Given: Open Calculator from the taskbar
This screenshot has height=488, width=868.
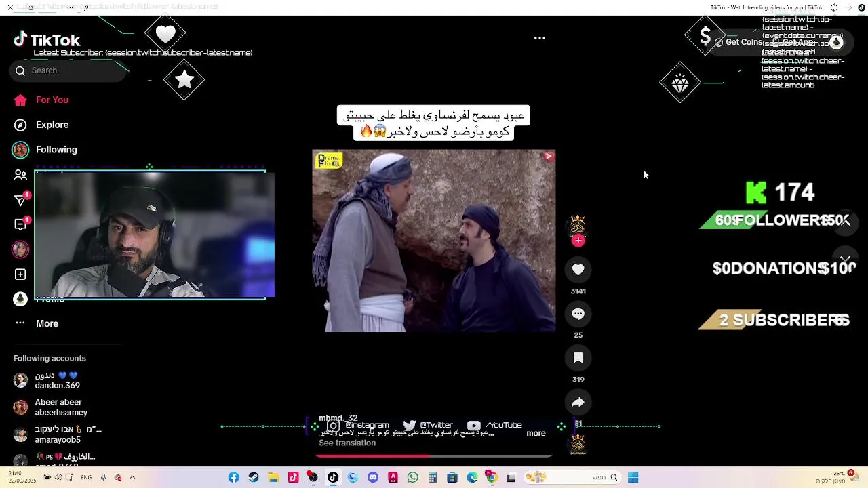Looking at the screenshot, I should coord(432,478).
